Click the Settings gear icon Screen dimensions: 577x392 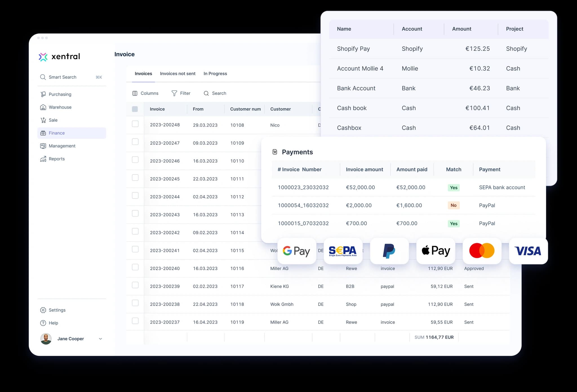[x=43, y=310]
